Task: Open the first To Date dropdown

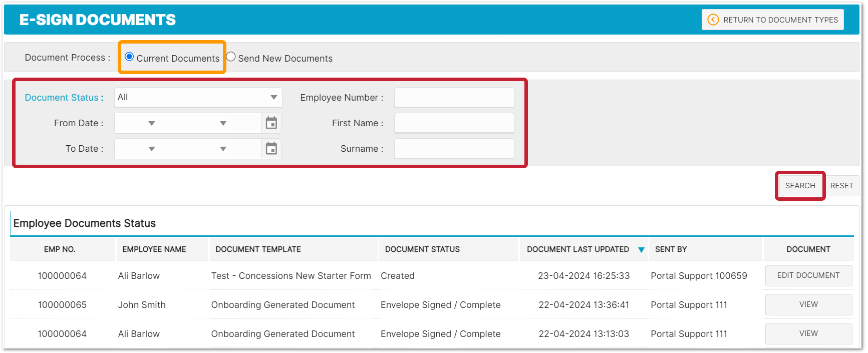Action: coord(151,149)
